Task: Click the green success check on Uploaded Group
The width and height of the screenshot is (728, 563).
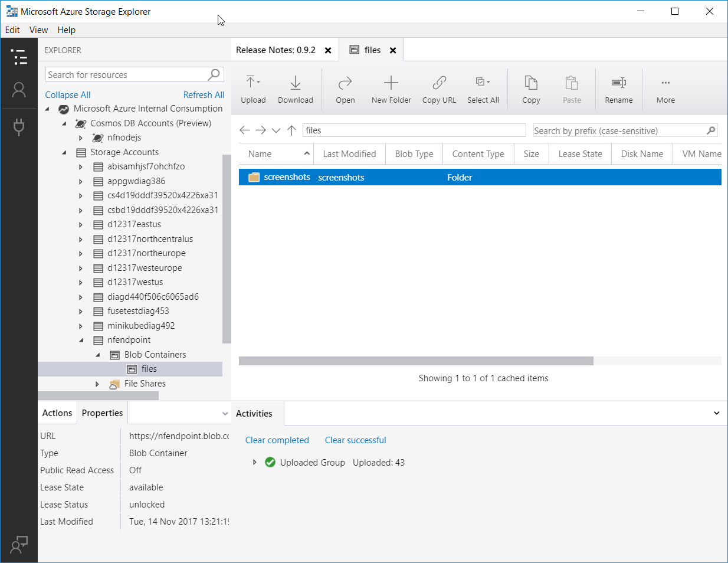Action: click(x=270, y=462)
